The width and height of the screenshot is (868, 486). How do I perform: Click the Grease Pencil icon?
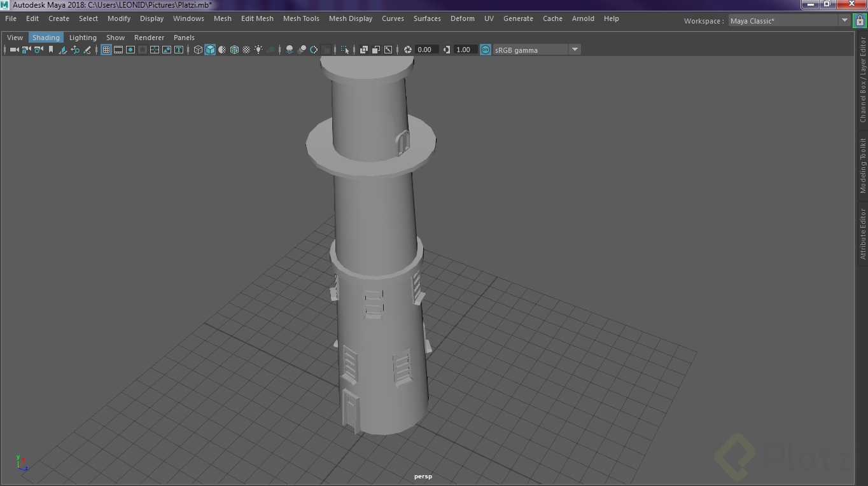(x=87, y=50)
